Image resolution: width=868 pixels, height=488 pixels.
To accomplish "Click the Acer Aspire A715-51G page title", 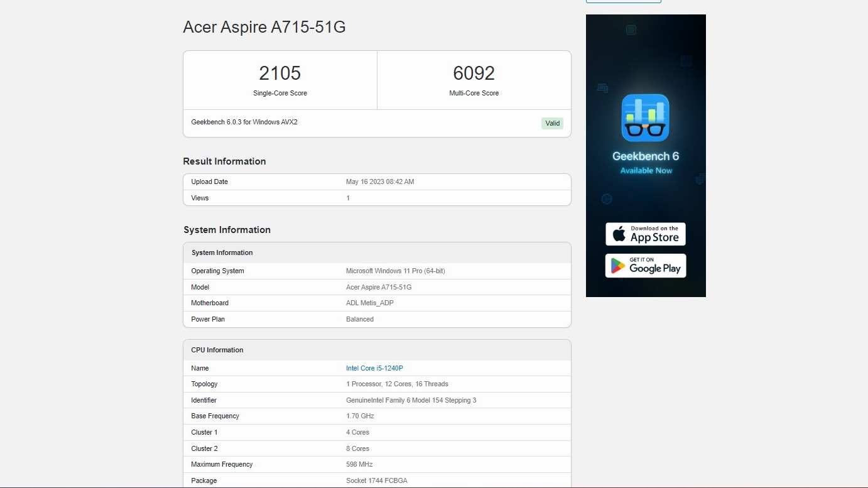I will (264, 27).
